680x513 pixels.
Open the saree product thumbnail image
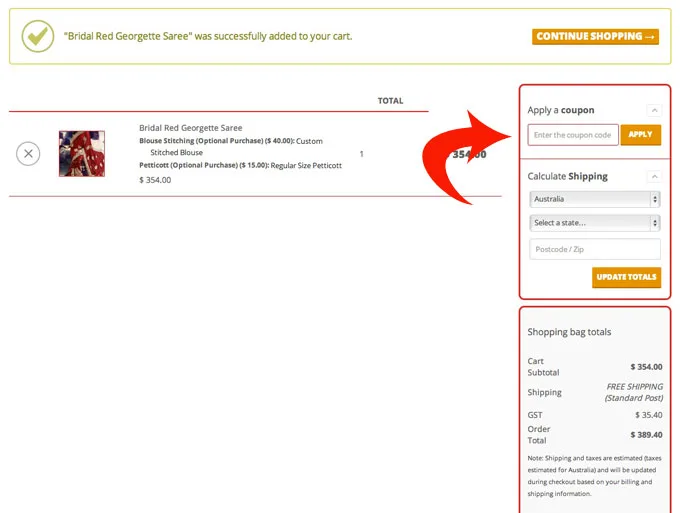coord(81,154)
